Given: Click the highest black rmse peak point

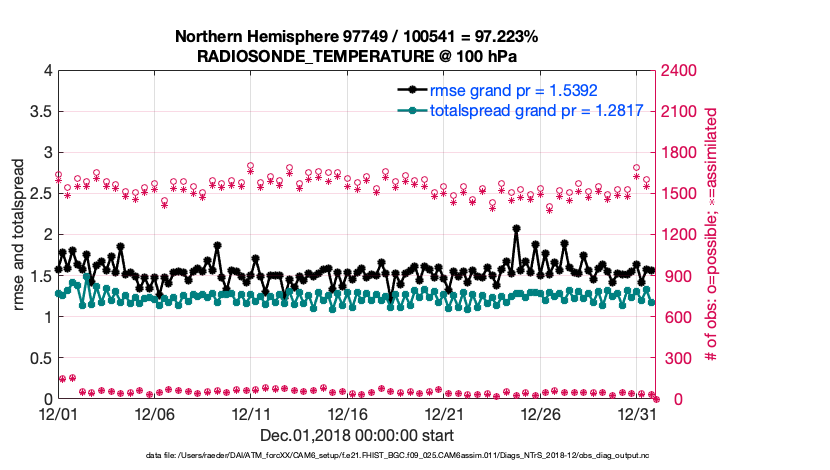Looking at the screenshot, I should click(516, 229).
